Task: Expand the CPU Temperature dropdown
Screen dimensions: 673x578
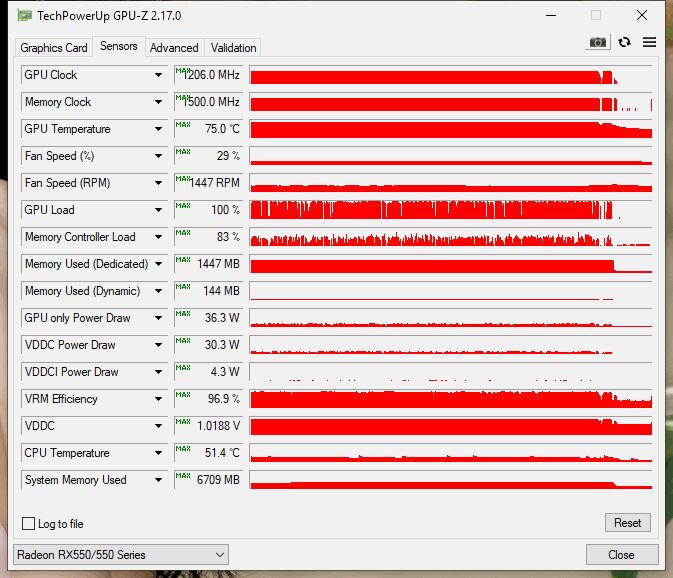Action: point(158,454)
